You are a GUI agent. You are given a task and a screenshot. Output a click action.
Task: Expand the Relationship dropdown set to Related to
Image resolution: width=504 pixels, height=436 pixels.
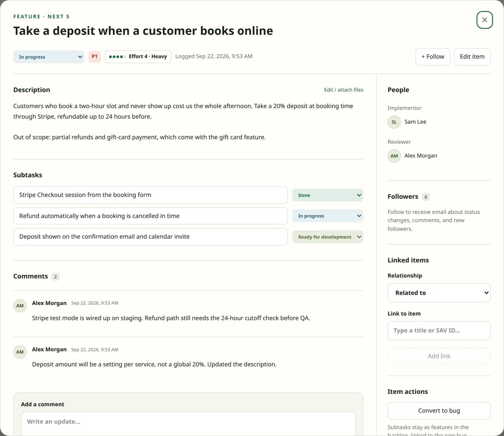click(x=439, y=293)
